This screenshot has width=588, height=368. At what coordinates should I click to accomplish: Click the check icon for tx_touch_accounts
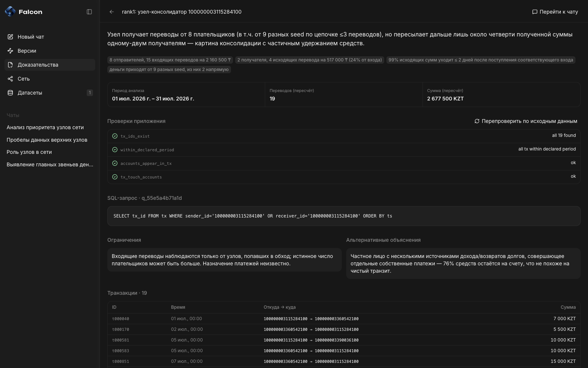(115, 177)
